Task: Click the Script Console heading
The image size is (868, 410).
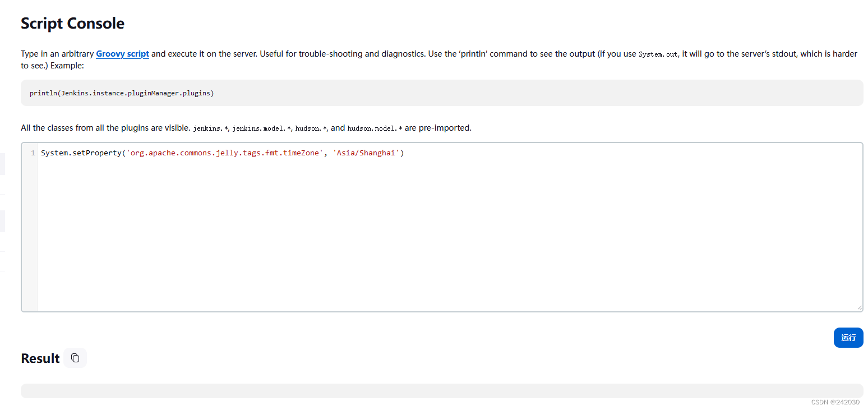Action: pyautogui.click(x=73, y=24)
